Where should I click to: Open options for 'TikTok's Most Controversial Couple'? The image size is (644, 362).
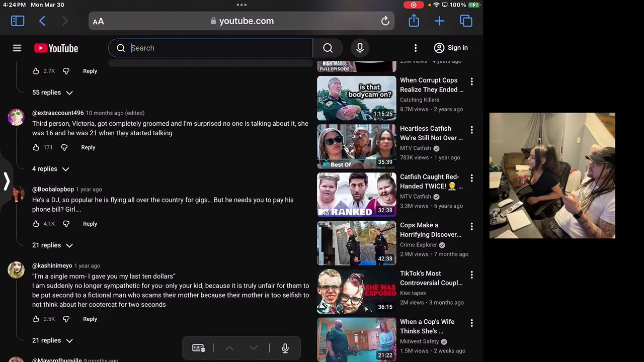[x=471, y=275]
